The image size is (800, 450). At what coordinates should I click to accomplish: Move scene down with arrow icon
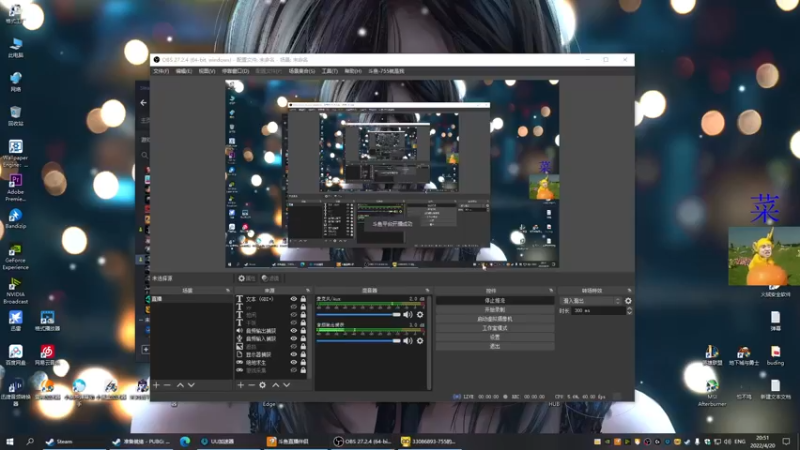tap(191, 385)
